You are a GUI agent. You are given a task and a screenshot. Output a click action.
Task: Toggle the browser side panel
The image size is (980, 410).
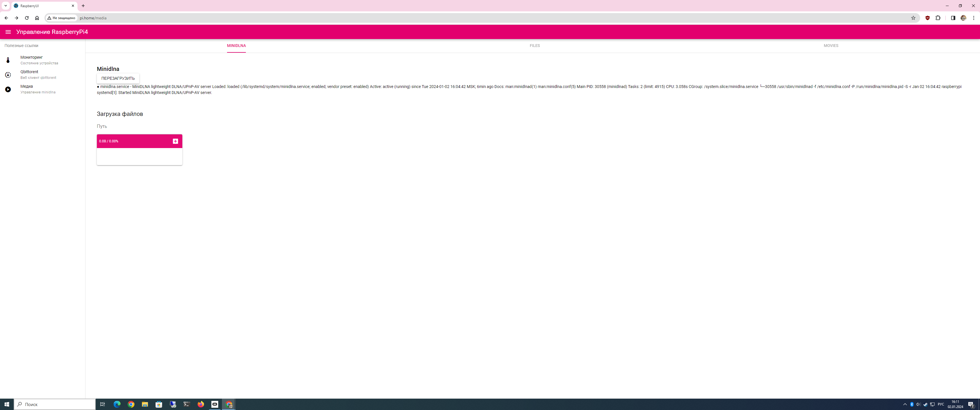coord(953,18)
